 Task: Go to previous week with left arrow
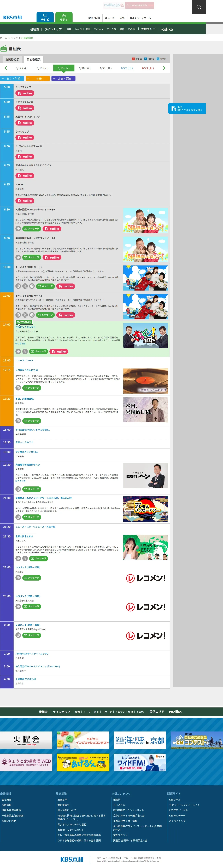pos(6,68)
